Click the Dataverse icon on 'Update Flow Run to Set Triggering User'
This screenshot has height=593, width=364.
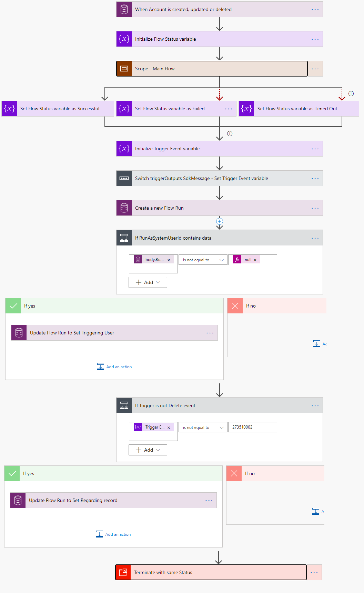19,333
